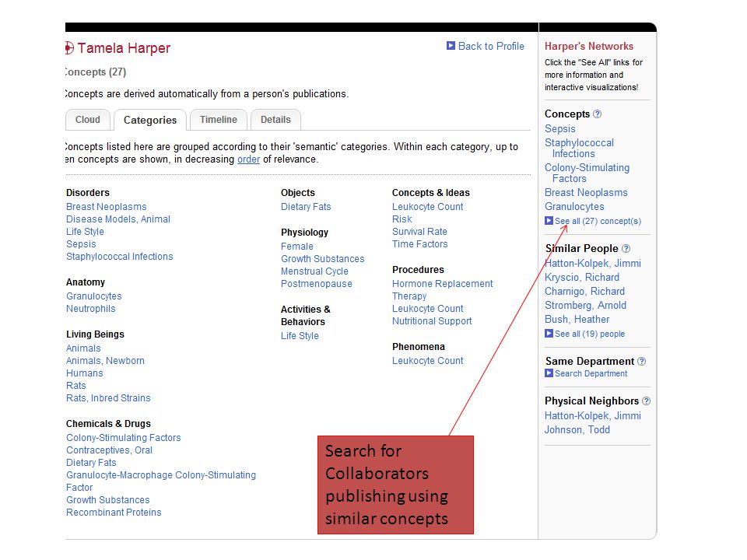Open Female under Physiology
This screenshot has height=560, width=747.
pos(296,247)
